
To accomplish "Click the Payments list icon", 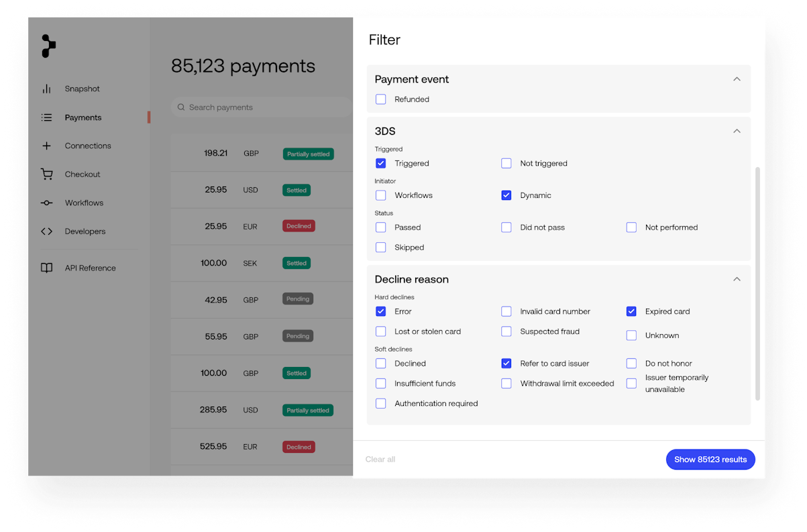I will tap(46, 117).
